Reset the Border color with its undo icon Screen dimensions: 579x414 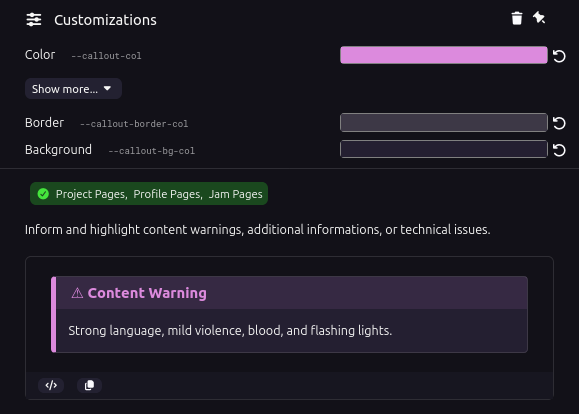tap(559, 123)
